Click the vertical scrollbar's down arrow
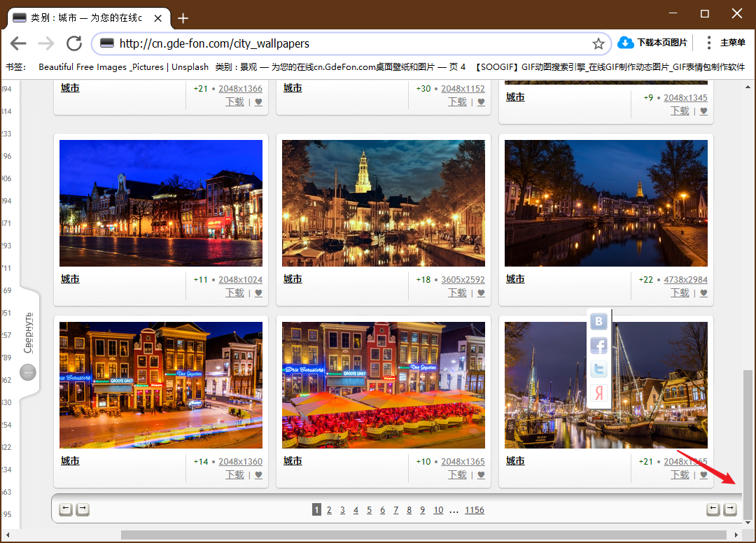The height and width of the screenshot is (543, 756). click(x=748, y=523)
